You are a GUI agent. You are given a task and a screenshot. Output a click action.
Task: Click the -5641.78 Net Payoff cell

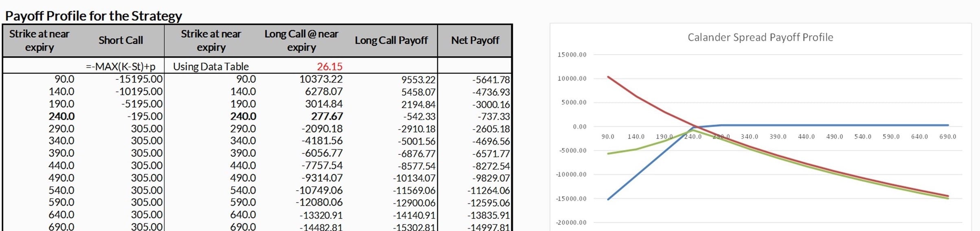(x=491, y=80)
